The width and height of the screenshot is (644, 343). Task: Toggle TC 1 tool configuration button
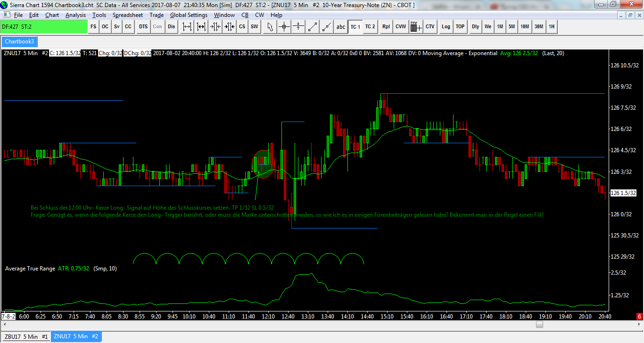coord(355,27)
